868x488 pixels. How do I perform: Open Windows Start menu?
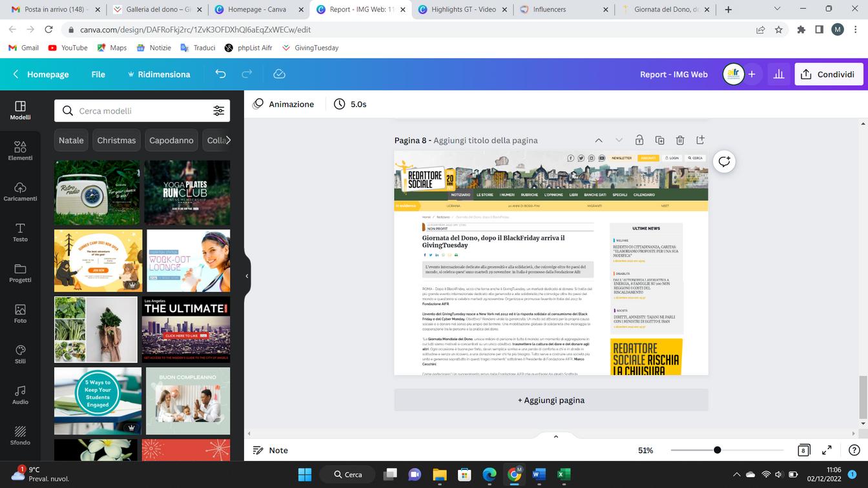(x=305, y=474)
